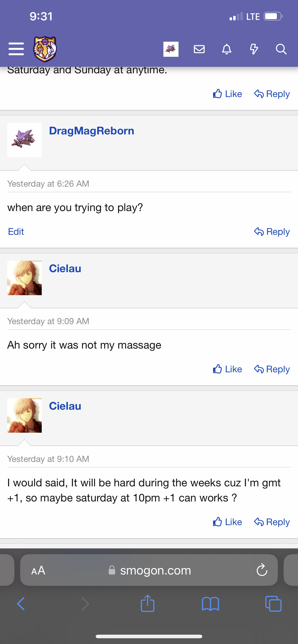298x644 pixels.
Task: Tap the smogon.com address field
Action: pos(155,570)
